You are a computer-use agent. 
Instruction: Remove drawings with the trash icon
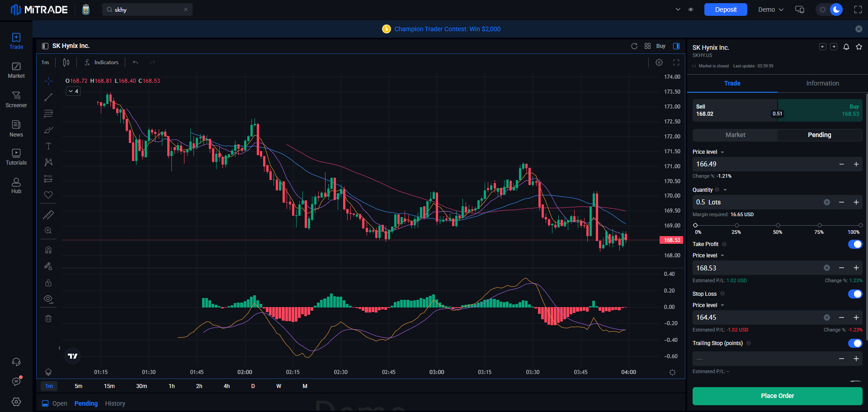pyautogui.click(x=48, y=318)
